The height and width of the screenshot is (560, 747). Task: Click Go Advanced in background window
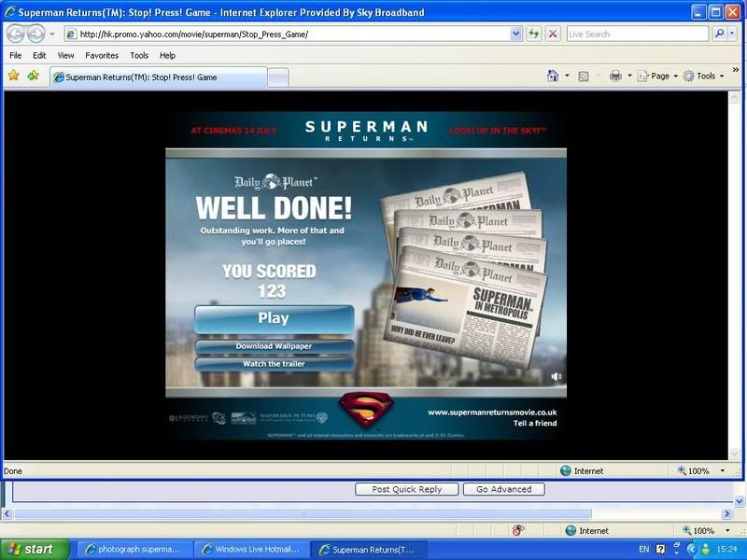coord(504,489)
